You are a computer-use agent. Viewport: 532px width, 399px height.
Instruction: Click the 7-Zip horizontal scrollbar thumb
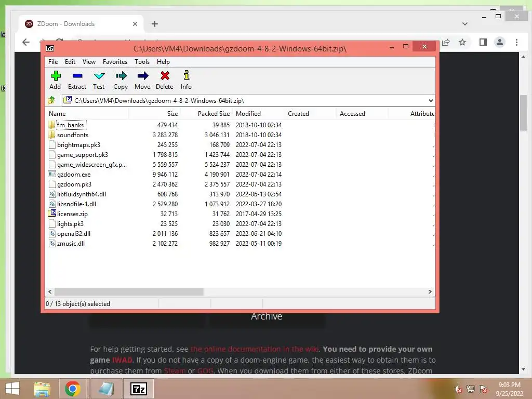[129, 291]
